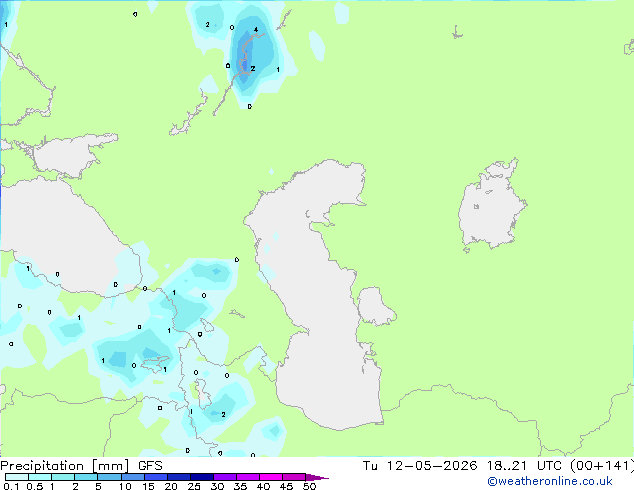Viewport: 634px width, 490px height.
Task: Select the cyan swatch between 2 and 5
Action: point(86,477)
